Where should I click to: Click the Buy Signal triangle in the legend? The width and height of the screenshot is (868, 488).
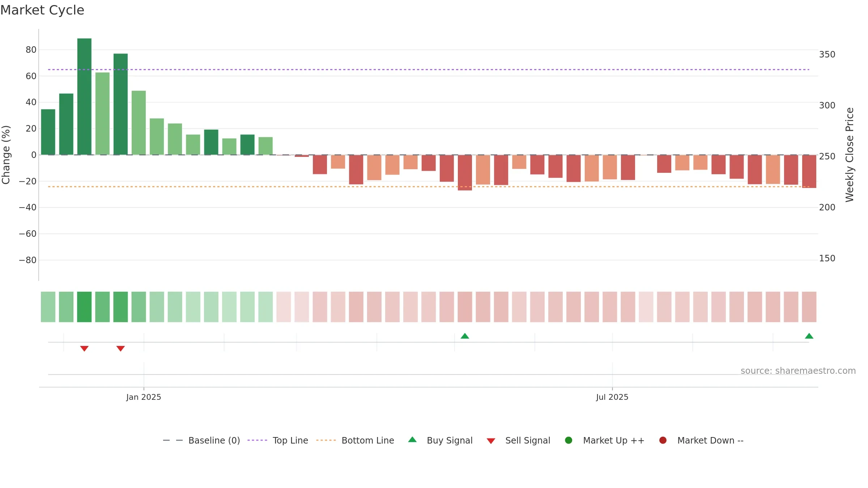tap(412, 440)
